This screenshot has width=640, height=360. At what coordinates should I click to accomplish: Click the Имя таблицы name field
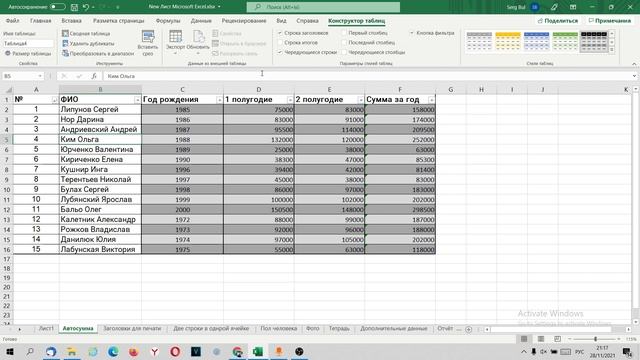[x=28, y=43]
